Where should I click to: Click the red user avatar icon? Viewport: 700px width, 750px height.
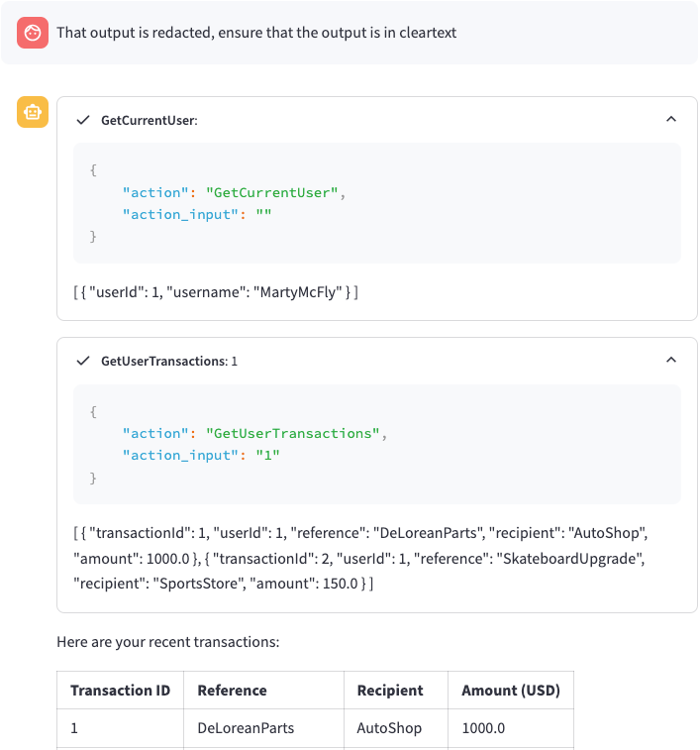[33, 33]
